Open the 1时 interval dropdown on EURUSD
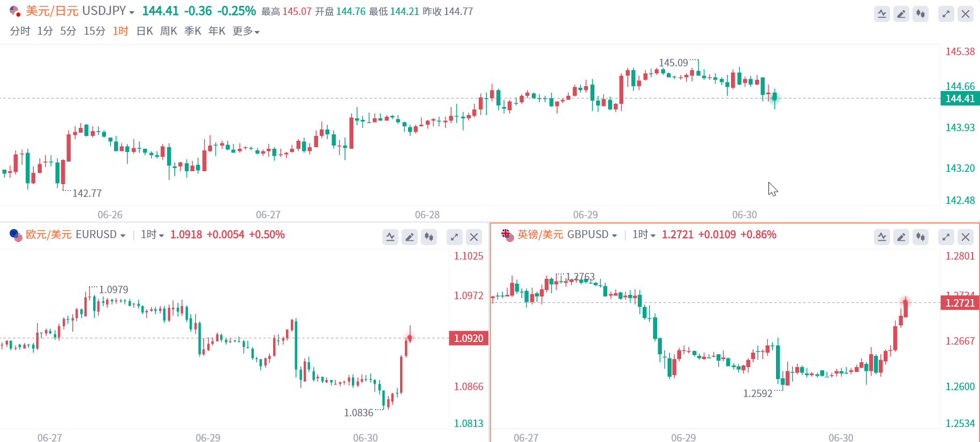Screen dimensions: 980x442 [x=152, y=235]
